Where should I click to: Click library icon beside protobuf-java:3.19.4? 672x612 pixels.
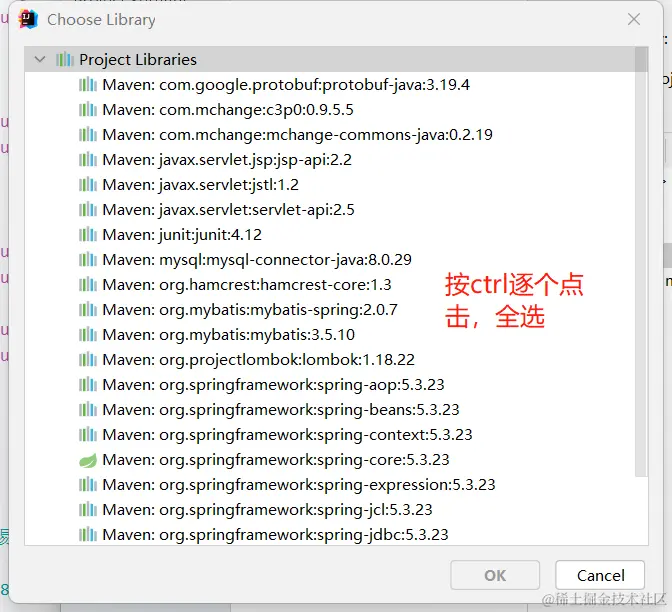[88, 85]
